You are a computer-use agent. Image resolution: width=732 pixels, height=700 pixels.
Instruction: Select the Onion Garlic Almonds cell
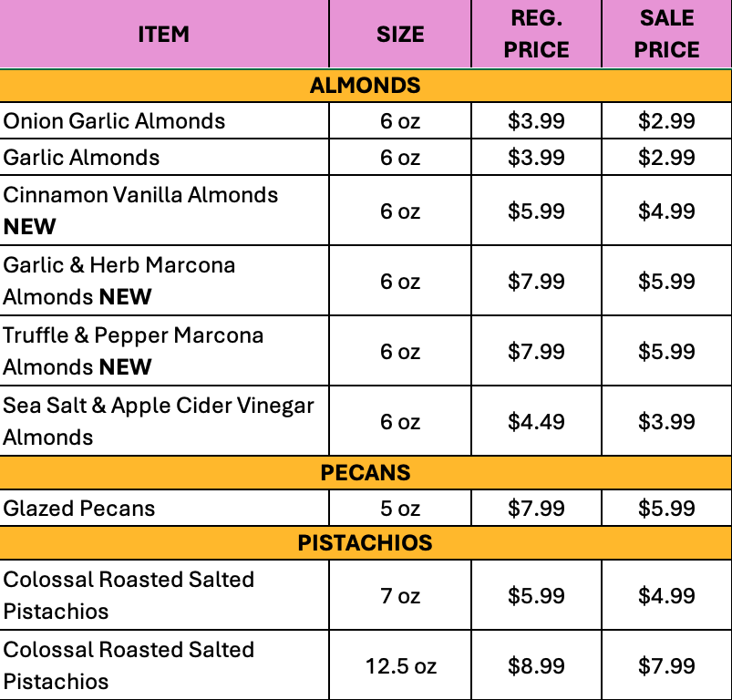coord(164,120)
